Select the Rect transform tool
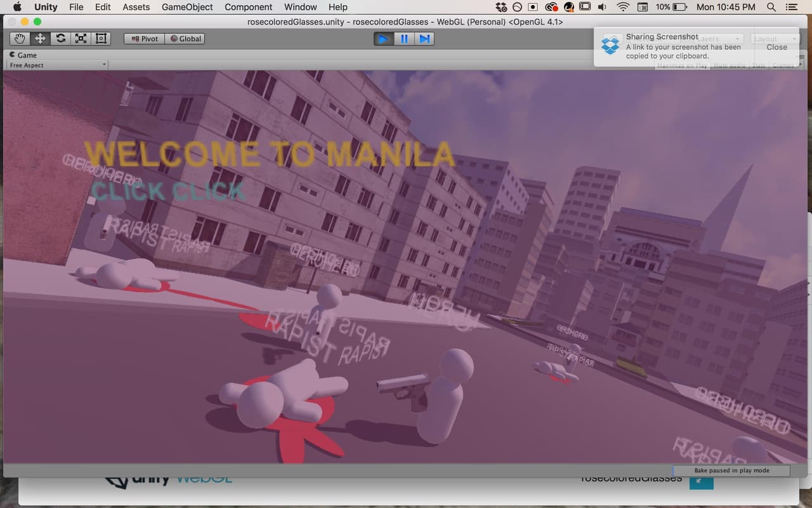 pyautogui.click(x=101, y=39)
